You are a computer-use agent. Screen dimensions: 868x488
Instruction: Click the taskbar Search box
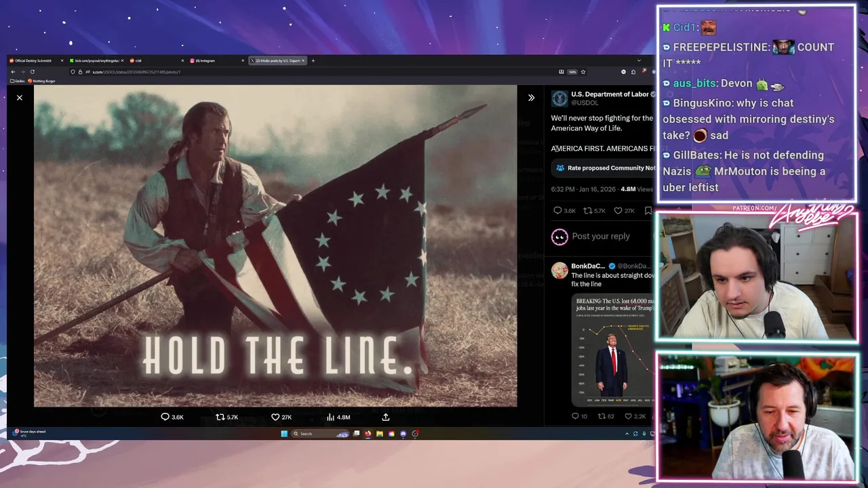tap(320, 434)
